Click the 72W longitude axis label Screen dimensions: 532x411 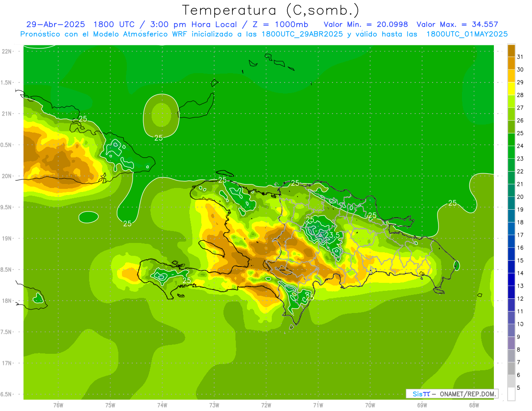[x=266, y=405]
